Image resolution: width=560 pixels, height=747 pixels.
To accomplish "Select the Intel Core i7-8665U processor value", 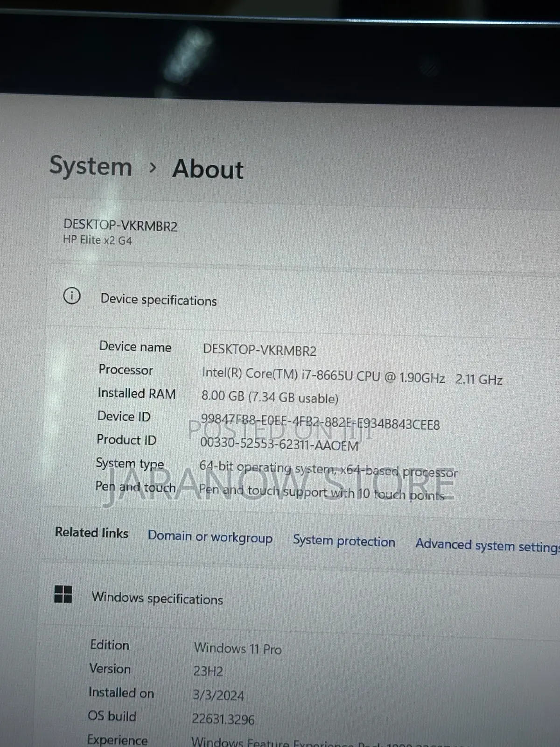I will (352, 376).
